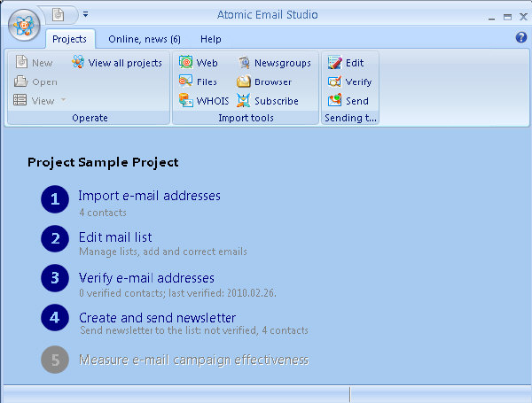Close the Atomic Email Studio window
The image size is (532, 403).
click(x=523, y=16)
